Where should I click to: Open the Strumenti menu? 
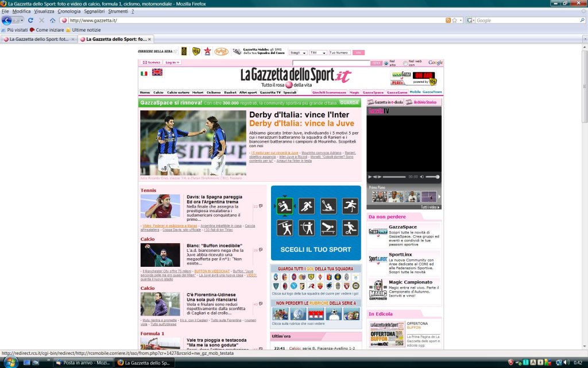click(118, 11)
